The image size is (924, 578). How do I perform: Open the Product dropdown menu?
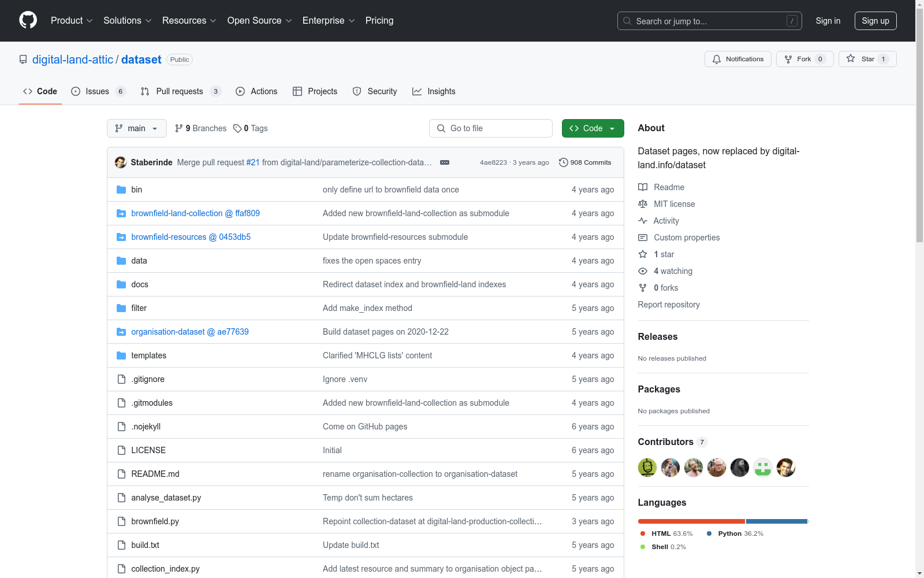point(72,21)
